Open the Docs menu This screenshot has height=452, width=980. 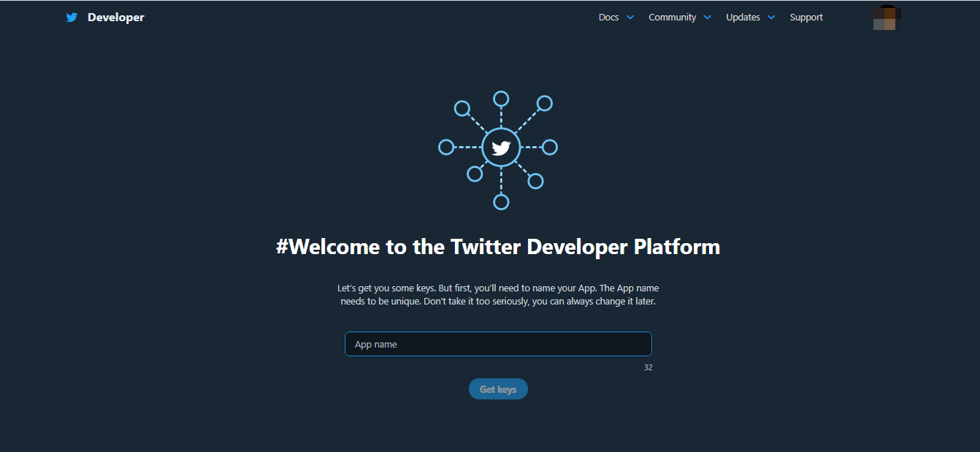coord(608,18)
